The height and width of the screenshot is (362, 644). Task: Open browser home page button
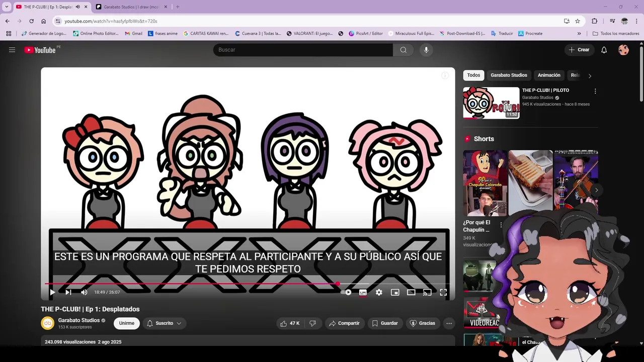(x=44, y=21)
